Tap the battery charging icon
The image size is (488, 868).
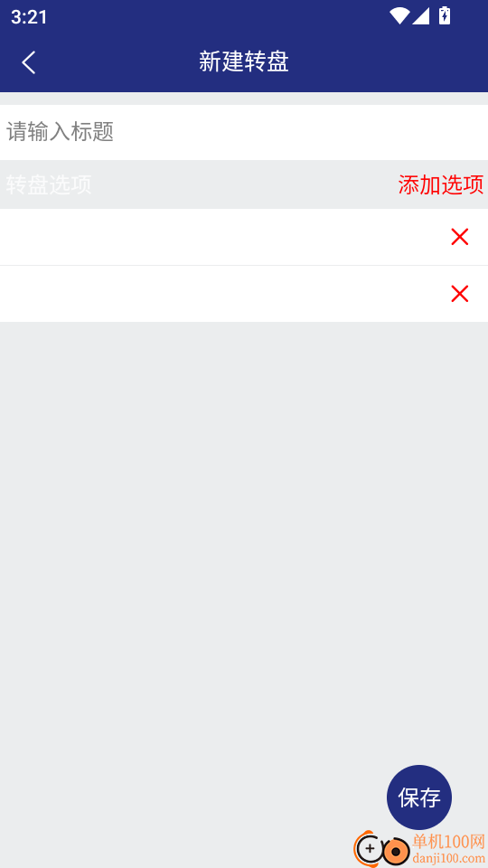(445, 15)
